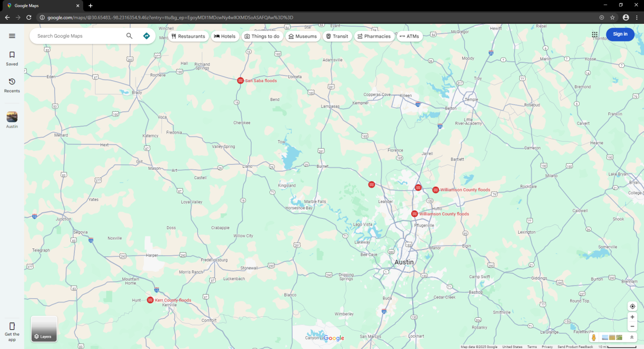Click the Fredericksburg city label
Viewport: 644px width, 349px height.
215,259
